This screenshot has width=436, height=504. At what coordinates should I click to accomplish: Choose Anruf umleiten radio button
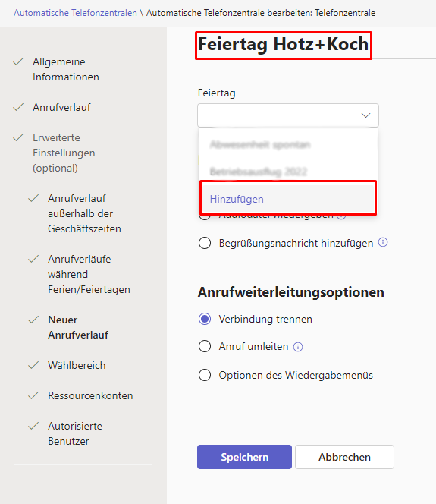point(205,346)
